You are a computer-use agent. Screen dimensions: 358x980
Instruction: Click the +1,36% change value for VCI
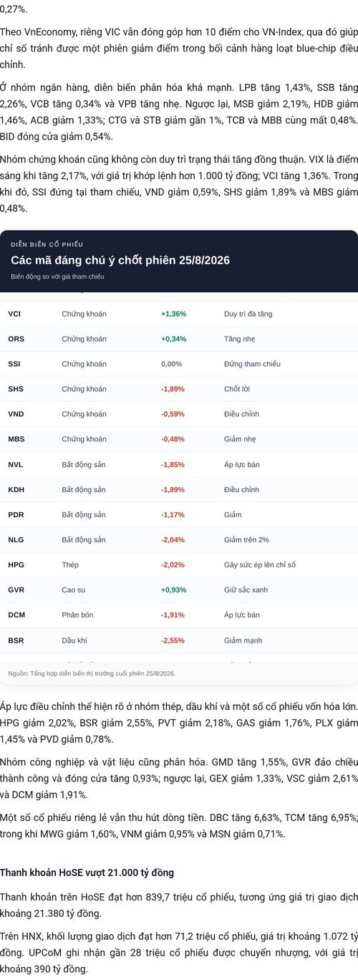point(174,314)
